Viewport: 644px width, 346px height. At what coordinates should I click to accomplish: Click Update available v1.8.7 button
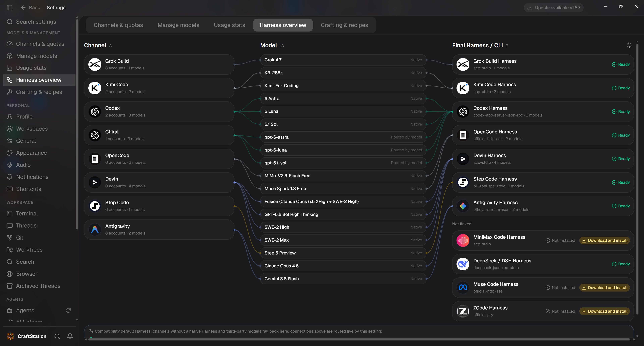click(553, 8)
